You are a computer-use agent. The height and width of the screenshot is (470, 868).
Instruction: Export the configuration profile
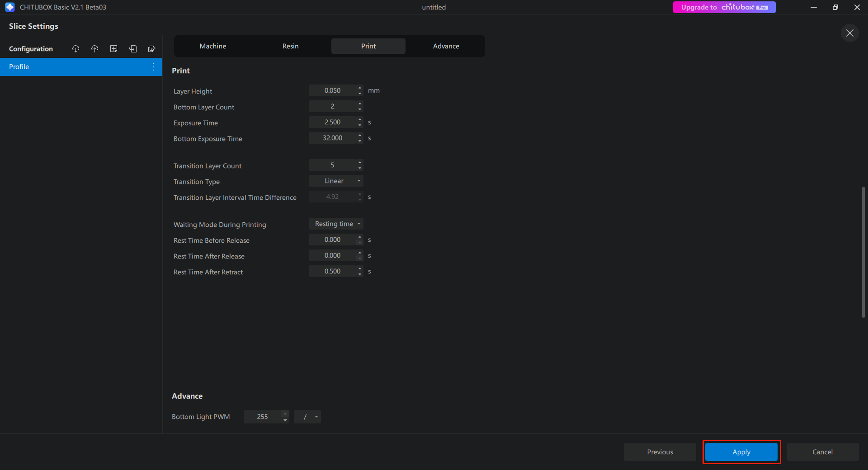click(x=152, y=49)
